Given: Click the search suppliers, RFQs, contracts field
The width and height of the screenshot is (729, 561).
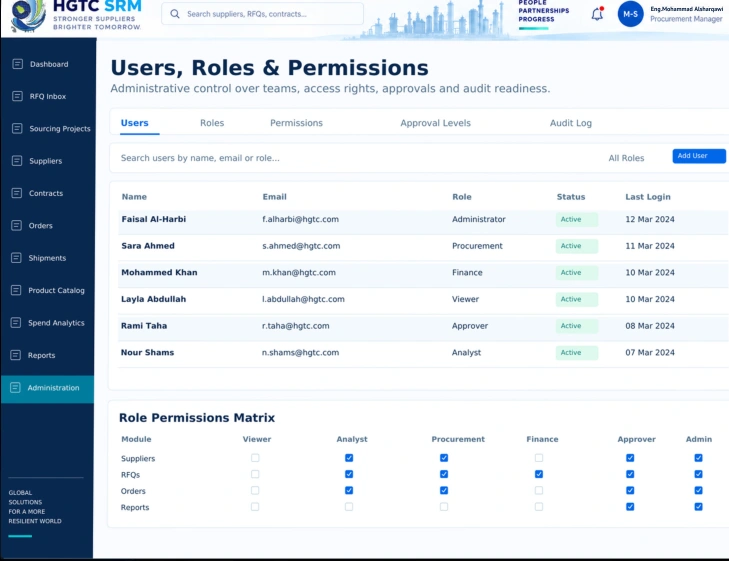Looking at the screenshot, I should pos(262,14).
